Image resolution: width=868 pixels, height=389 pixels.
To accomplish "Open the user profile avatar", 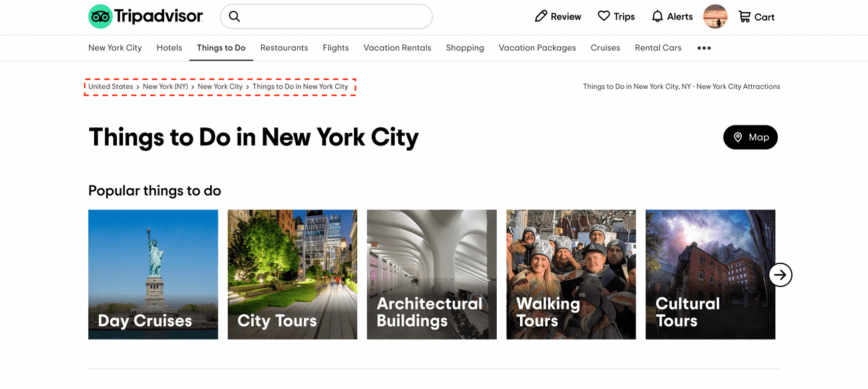I will coord(715,17).
